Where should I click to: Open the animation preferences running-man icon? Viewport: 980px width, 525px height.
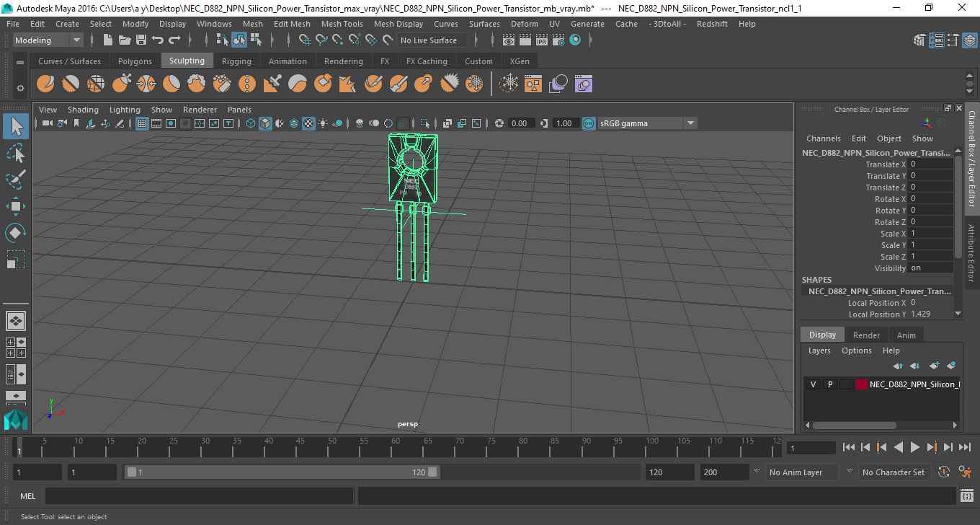(965, 472)
